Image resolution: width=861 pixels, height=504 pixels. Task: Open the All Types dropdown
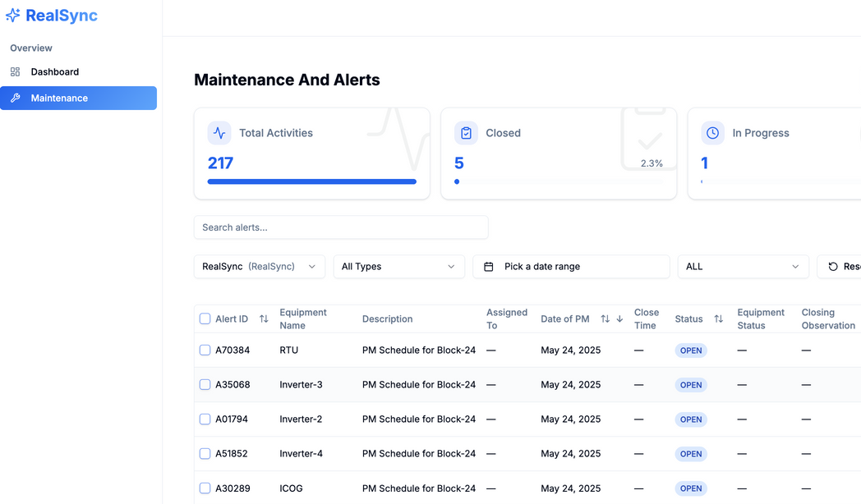tap(398, 266)
